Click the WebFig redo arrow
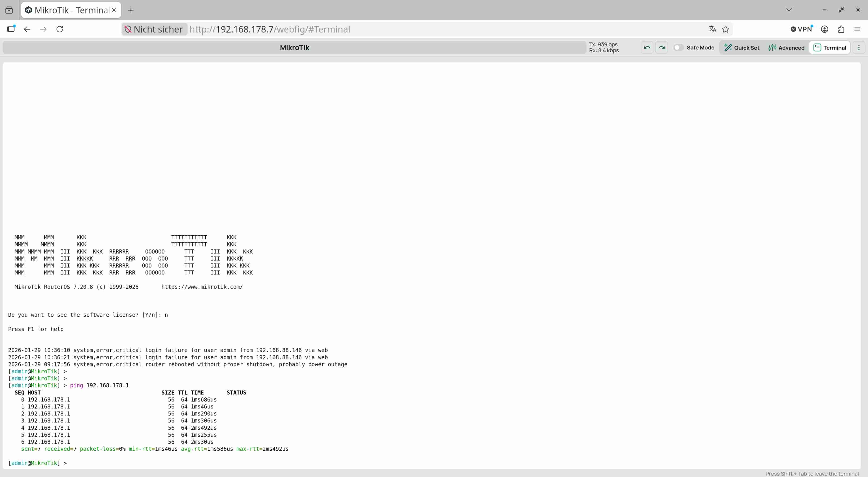868x477 pixels. point(662,48)
